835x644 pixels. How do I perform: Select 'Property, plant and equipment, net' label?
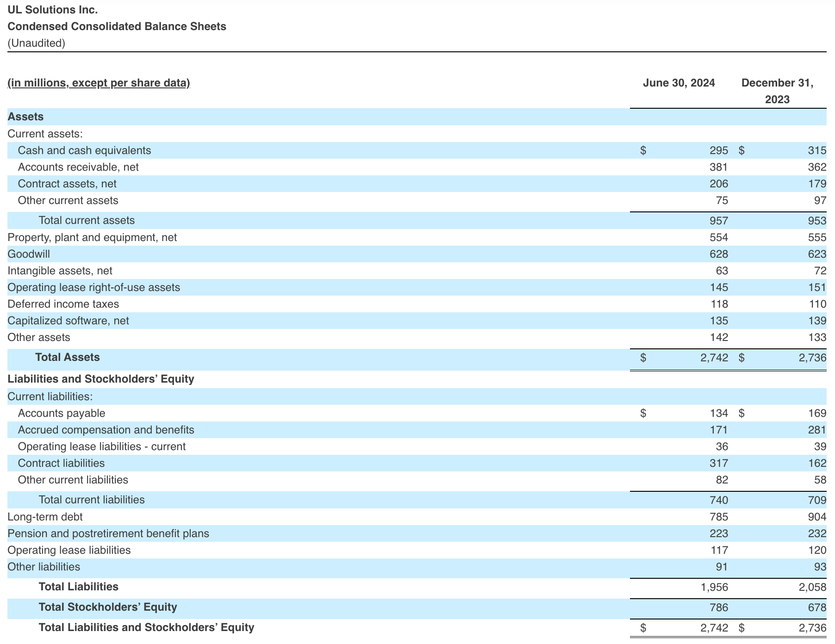(x=93, y=237)
